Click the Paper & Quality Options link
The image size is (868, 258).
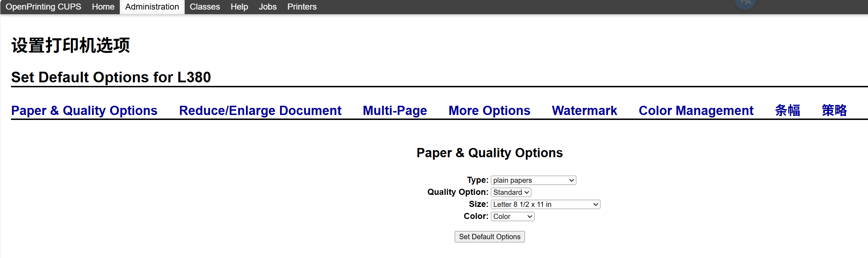(84, 110)
